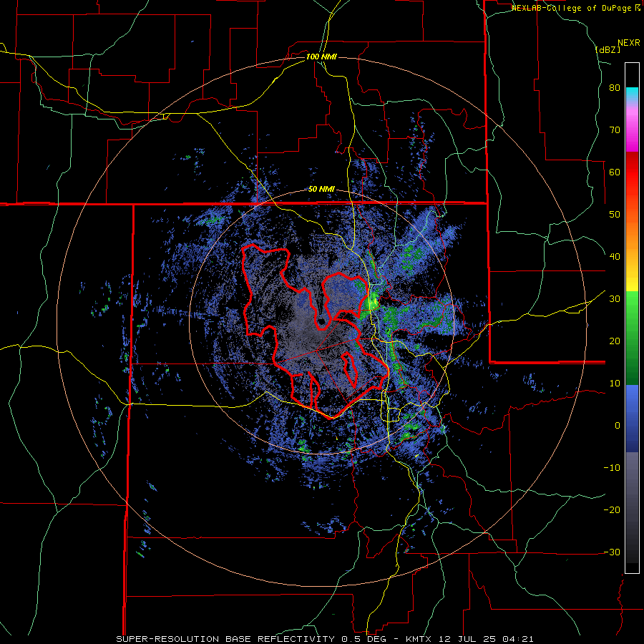
Task: Click the 20 value on dBZ scale
Action: (615, 341)
